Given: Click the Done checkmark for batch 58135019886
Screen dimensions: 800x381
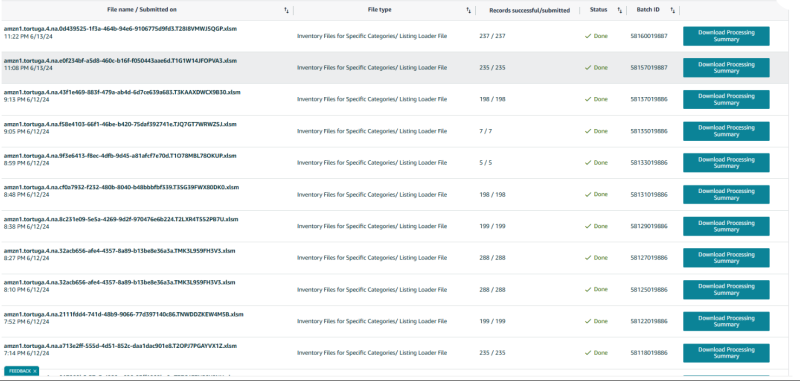Looking at the screenshot, I should 588,131.
